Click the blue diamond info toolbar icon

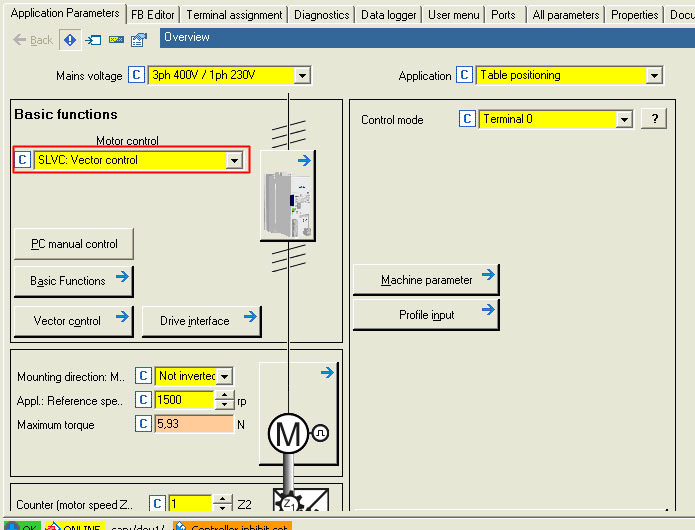click(70, 40)
